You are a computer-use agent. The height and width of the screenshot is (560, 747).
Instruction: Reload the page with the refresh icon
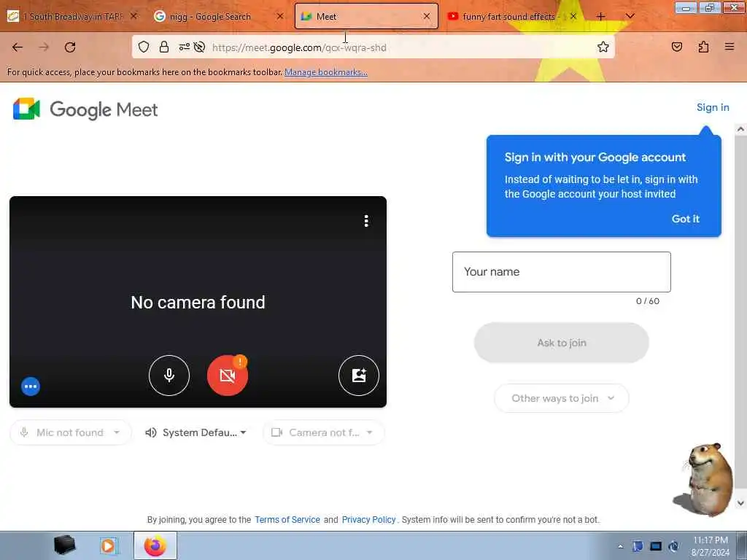coord(70,47)
